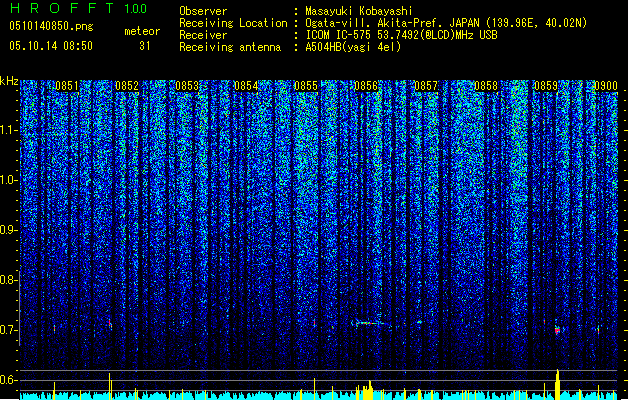Click the long meteor echo streak near 0856

click(x=370, y=323)
